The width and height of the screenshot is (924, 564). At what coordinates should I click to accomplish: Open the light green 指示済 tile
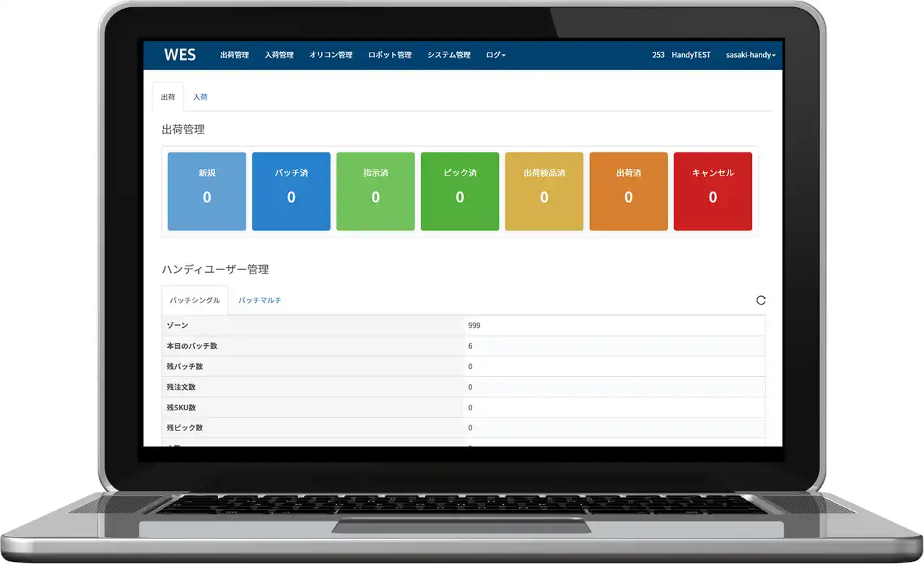click(375, 191)
